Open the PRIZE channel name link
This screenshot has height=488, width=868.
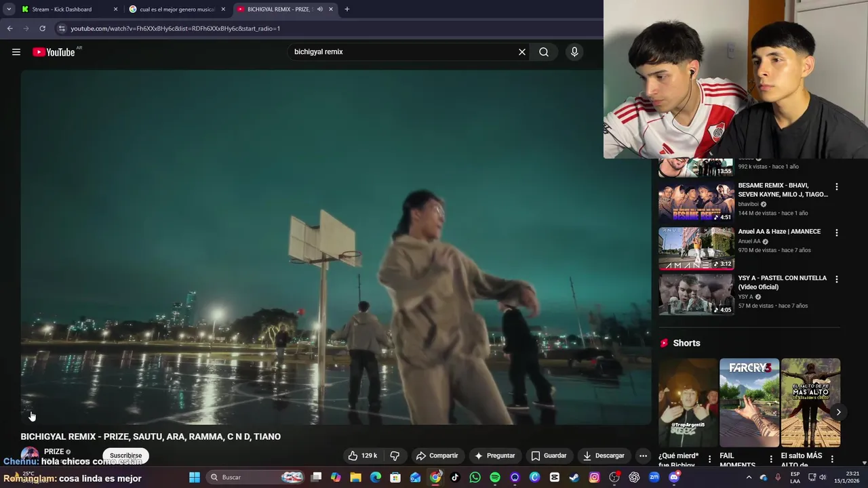[x=54, y=451]
